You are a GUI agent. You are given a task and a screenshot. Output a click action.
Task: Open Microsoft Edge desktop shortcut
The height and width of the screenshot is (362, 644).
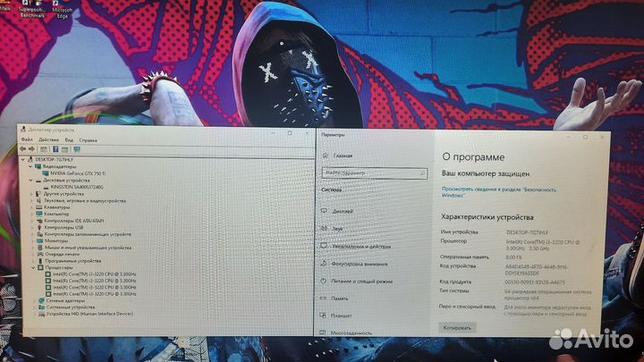tap(63, 11)
